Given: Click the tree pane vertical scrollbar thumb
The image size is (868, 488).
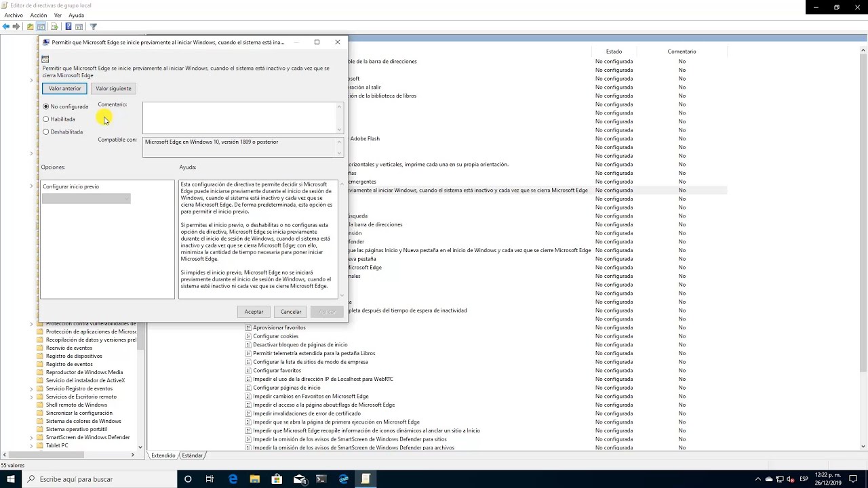Looking at the screenshot, I should 140,336.
